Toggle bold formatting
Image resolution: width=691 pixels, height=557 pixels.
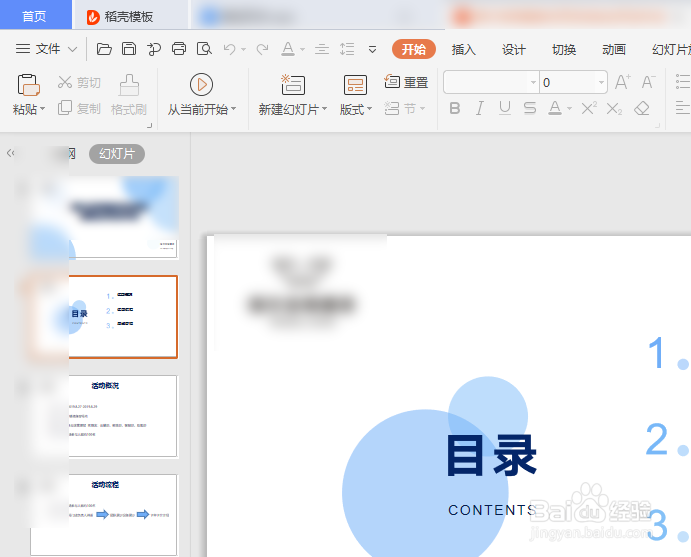(455, 108)
